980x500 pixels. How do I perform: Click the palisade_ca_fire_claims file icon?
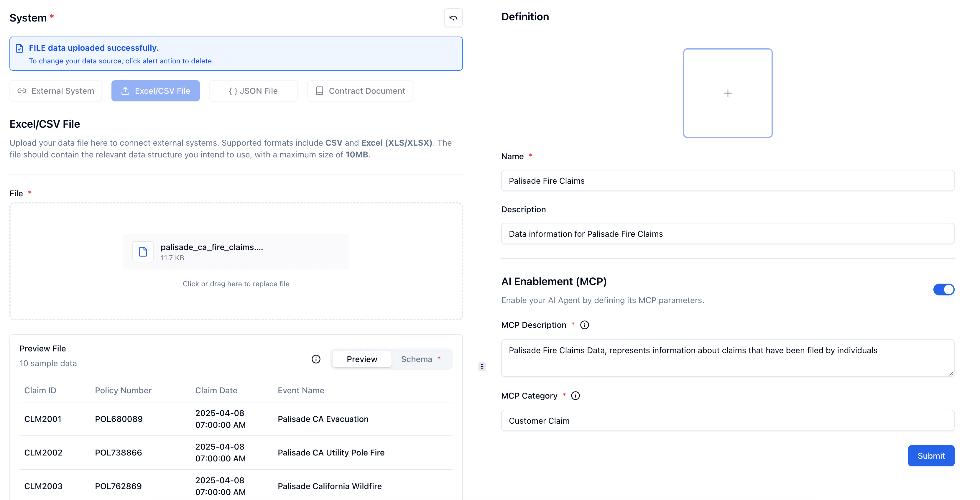(143, 251)
